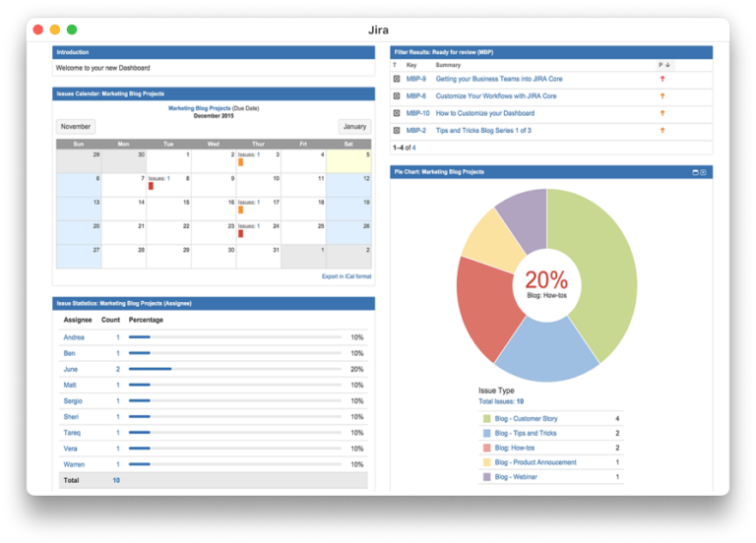Click the T column header

click(395, 65)
